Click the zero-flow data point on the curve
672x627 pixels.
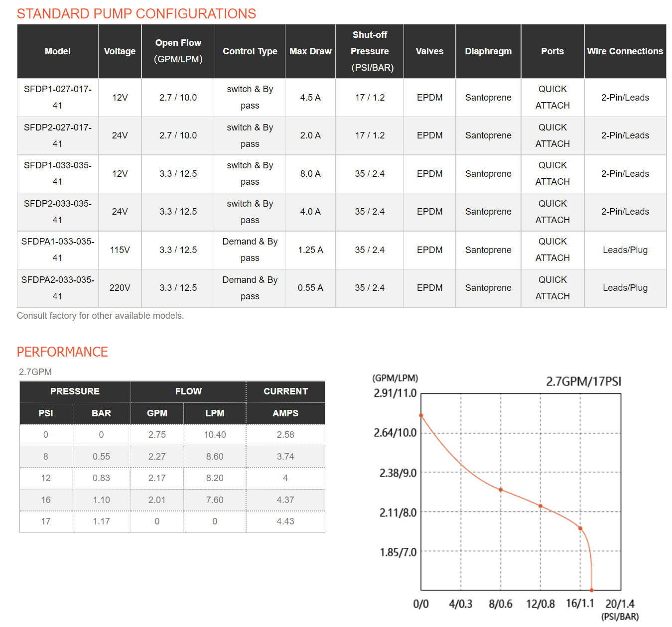[591, 591]
